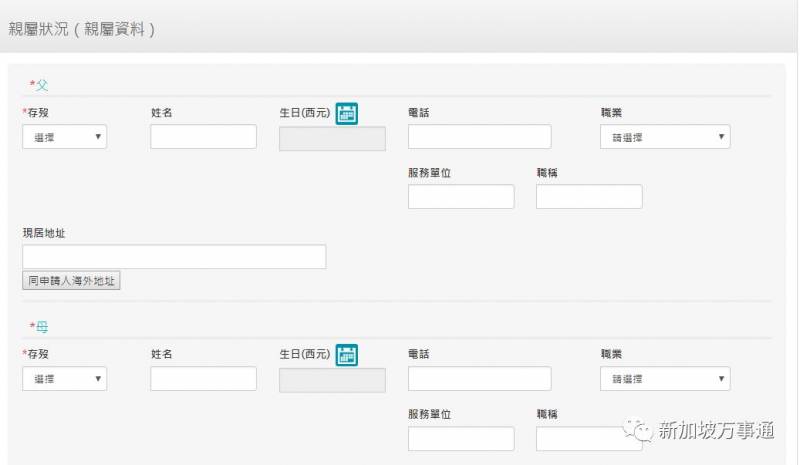Click the father's 現居地址 address field
The image size is (800, 465).
click(174, 257)
